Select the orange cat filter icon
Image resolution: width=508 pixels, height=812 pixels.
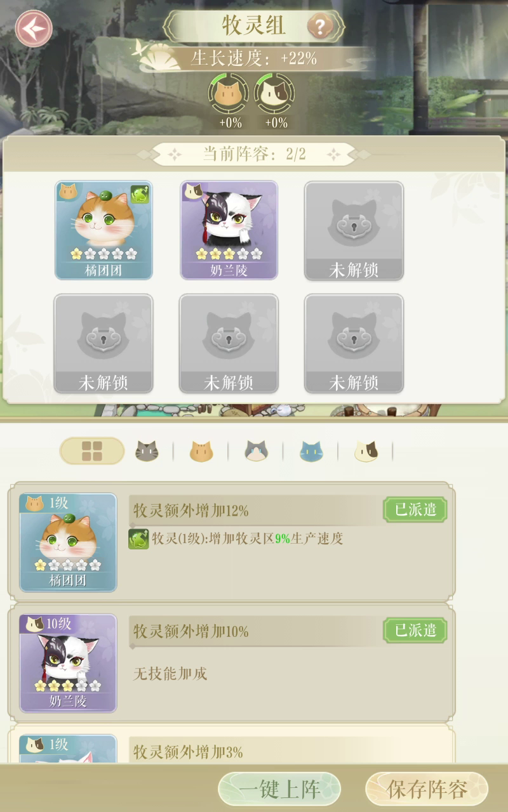point(201,451)
